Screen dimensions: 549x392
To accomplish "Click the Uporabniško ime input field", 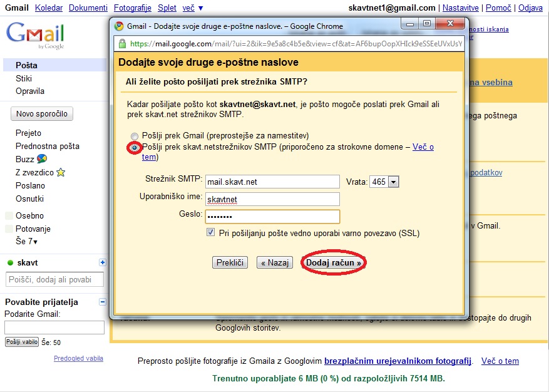I will [272, 199].
